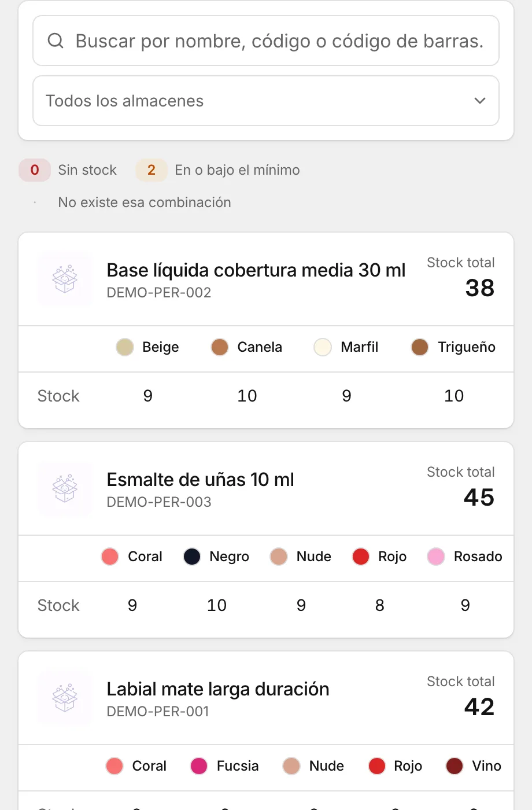Click the Sin stock count badge
Viewport: 532px width, 810px height.
click(x=35, y=170)
